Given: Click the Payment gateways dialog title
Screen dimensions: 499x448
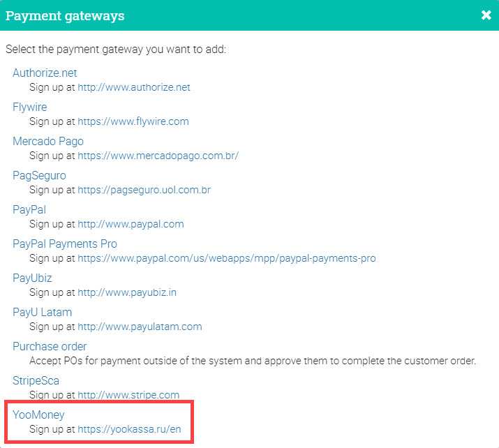Looking at the screenshot, I should 65,15.
